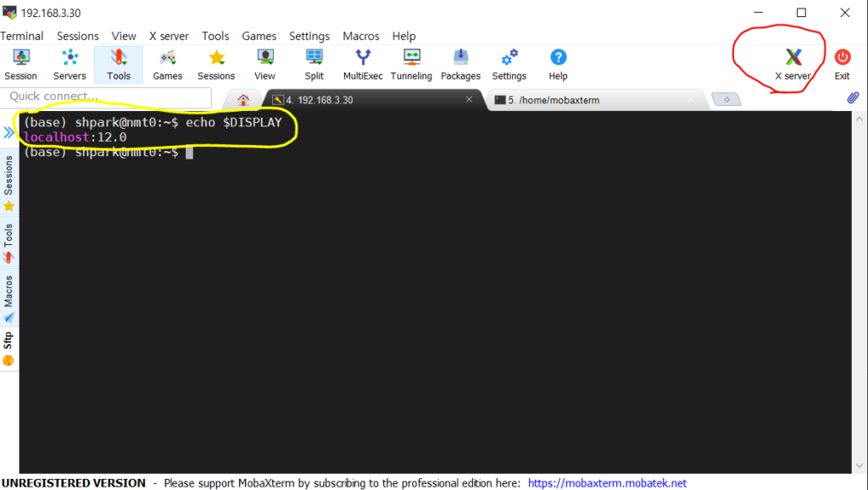Open the Settings gears toolbar icon

click(x=509, y=64)
